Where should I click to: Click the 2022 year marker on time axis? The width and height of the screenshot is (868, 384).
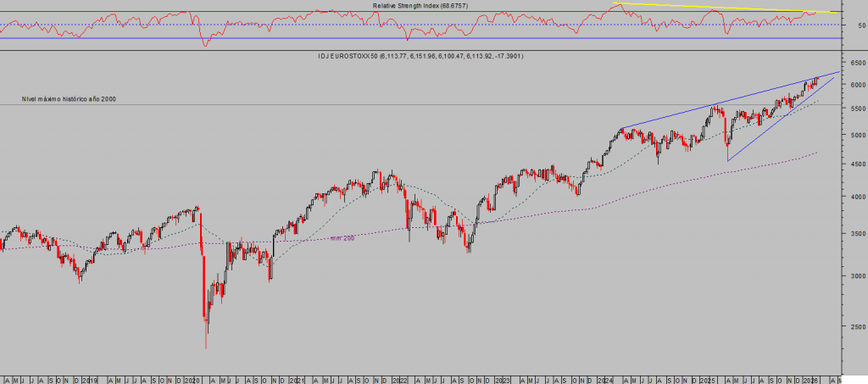[x=397, y=379]
